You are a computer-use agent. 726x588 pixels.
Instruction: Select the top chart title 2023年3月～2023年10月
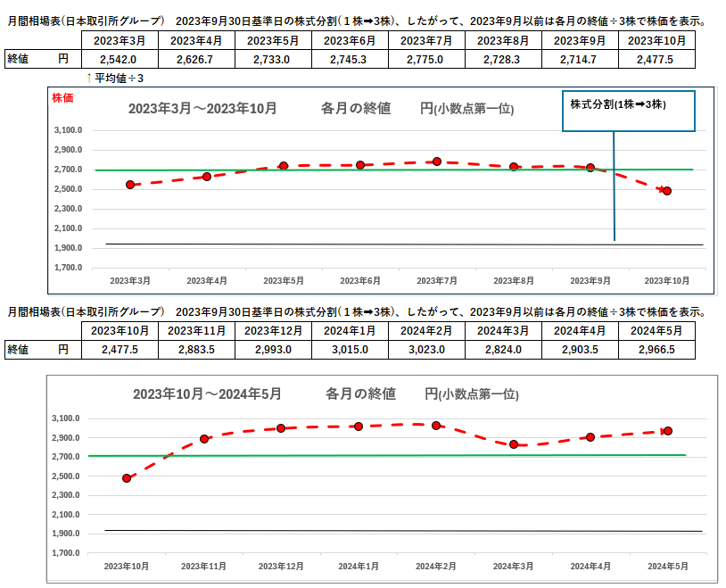click(202, 109)
